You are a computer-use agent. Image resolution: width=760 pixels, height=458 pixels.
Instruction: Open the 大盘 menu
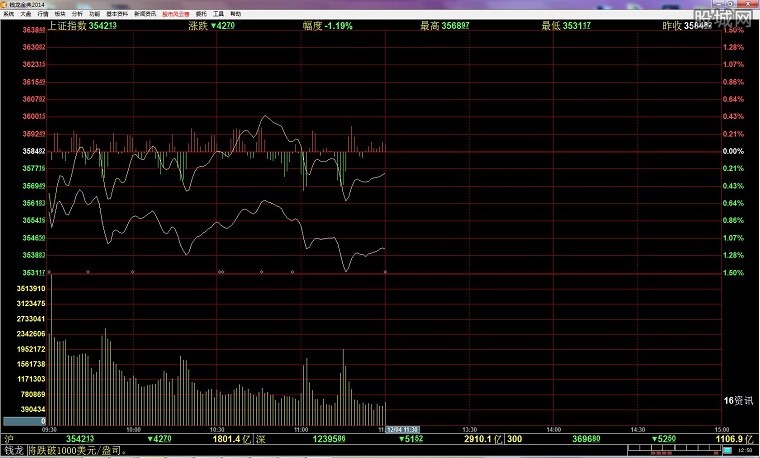[26, 15]
